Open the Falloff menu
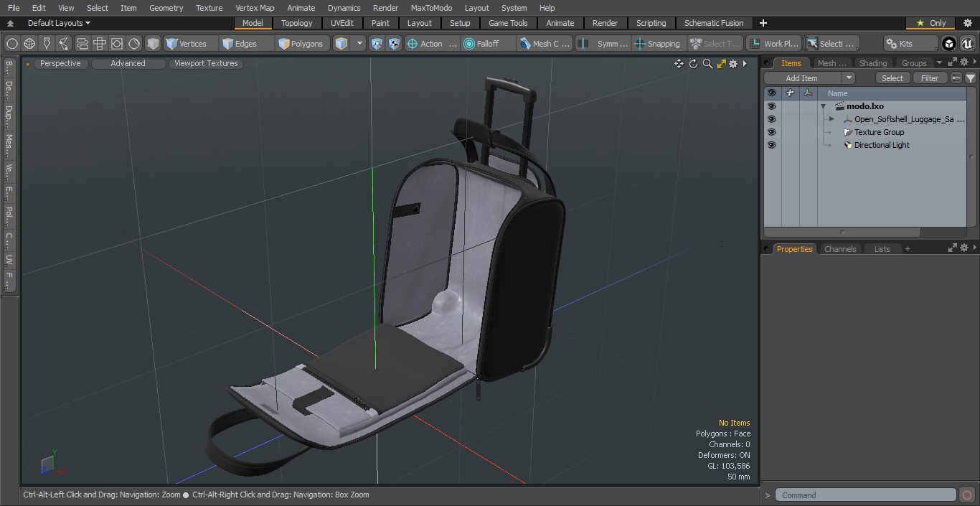This screenshot has width=980, height=506. click(x=489, y=44)
